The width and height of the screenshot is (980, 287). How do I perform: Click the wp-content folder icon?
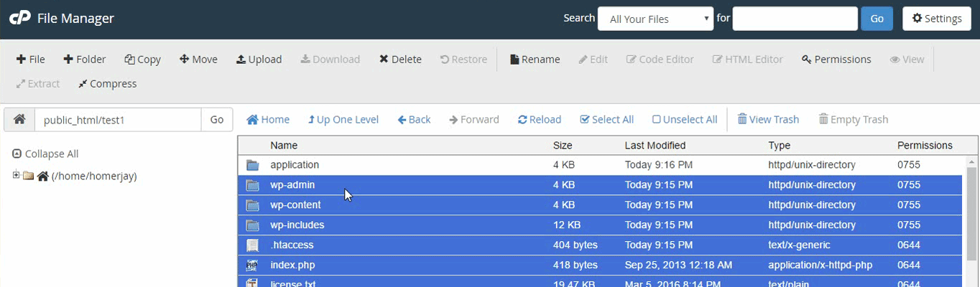[252, 205]
